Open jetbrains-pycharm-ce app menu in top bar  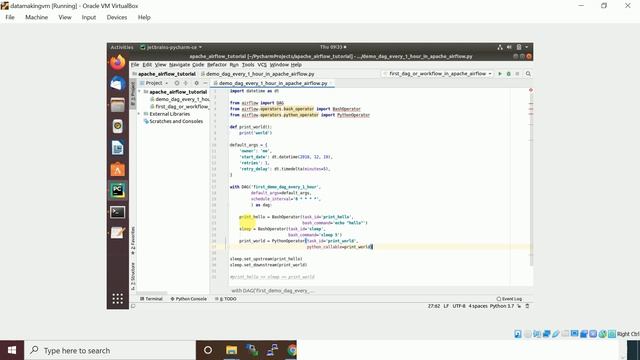(x=171, y=47)
